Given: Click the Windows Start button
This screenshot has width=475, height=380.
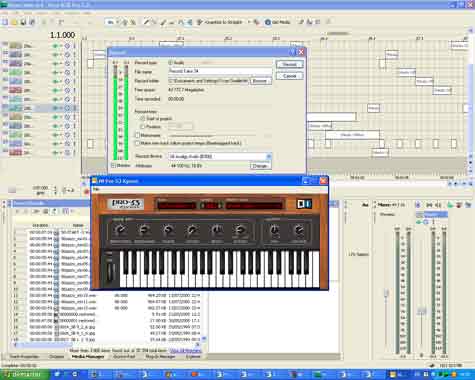Looking at the screenshot, I should (23, 375).
